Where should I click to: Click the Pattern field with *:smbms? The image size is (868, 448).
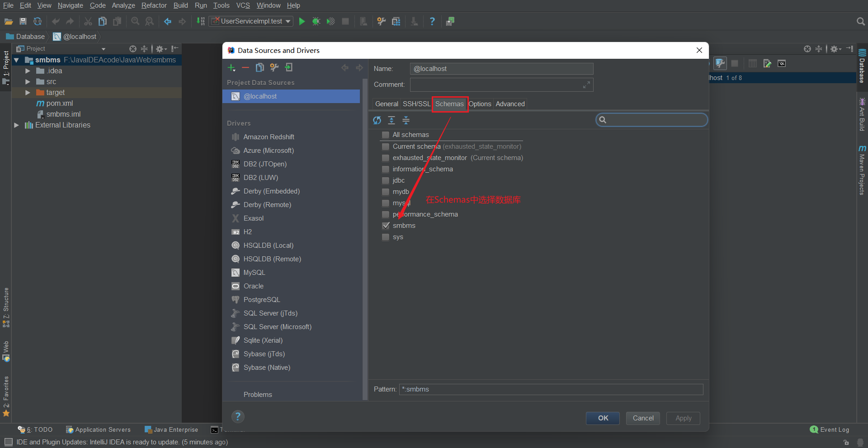[x=551, y=389]
